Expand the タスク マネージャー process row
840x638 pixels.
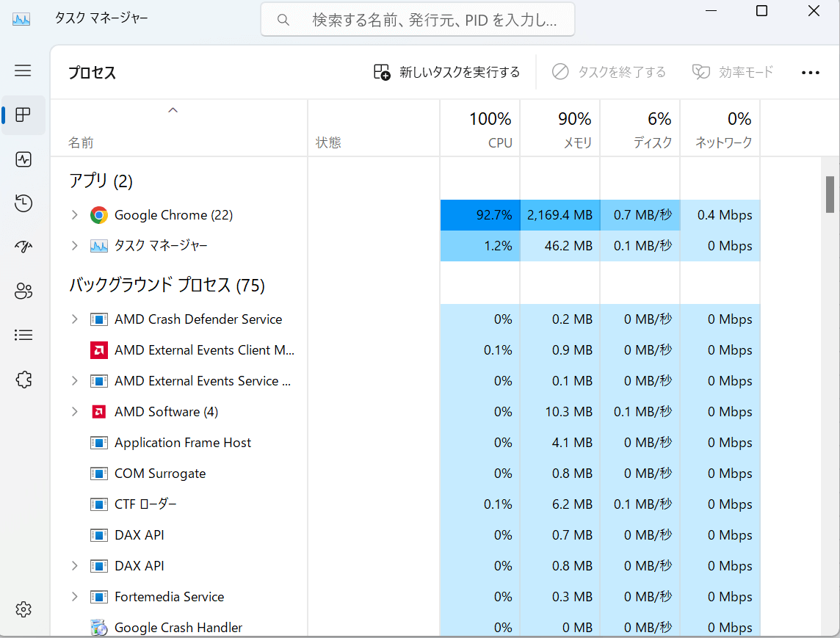(x=74, y=246)
